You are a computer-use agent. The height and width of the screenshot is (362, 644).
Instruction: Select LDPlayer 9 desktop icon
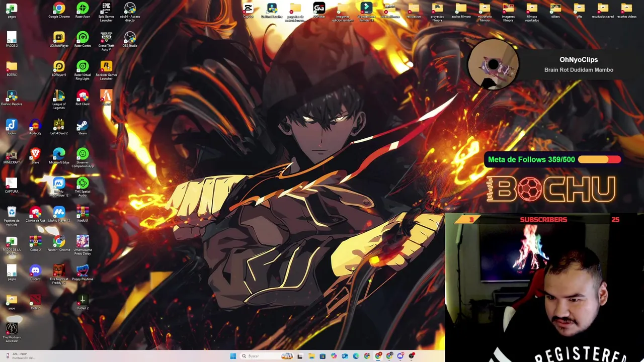coord(59,68)
